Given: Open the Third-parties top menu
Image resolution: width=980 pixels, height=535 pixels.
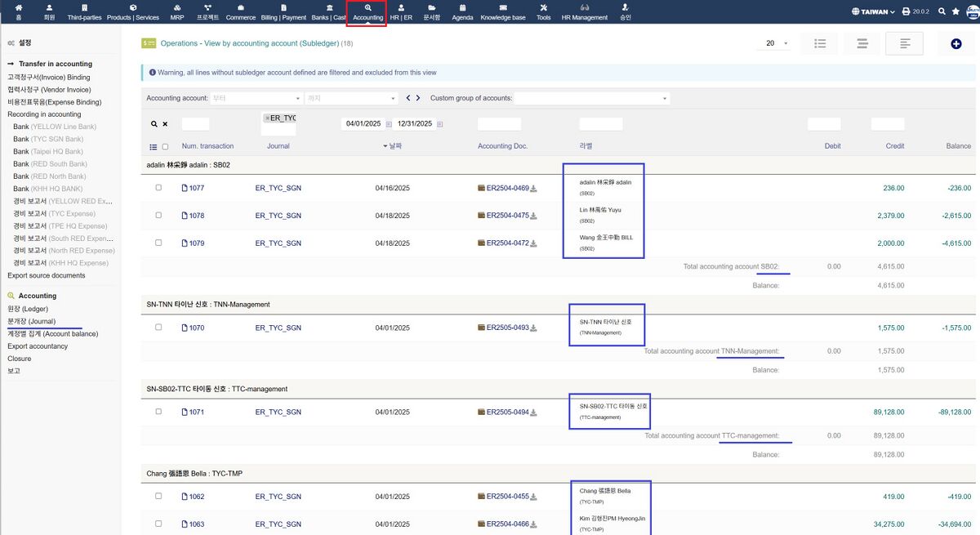Looking at the screenshot, I should tap(85, 11).
